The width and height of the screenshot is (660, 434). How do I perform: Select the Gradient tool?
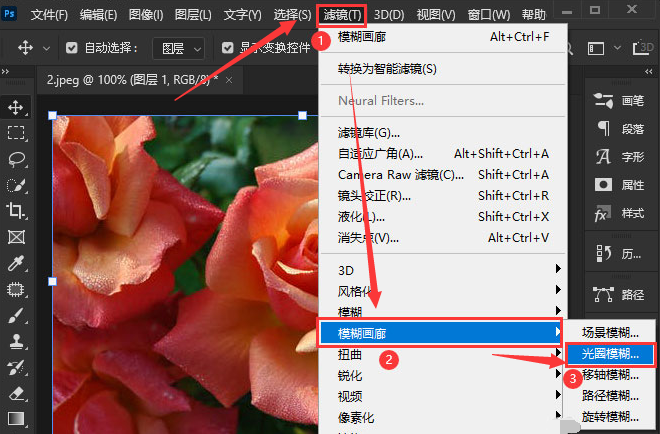pyautogui.click(x=16, y=419)
